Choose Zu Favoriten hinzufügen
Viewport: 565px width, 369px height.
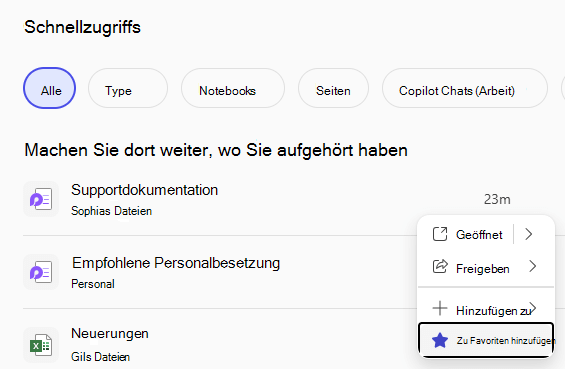click(x=486, y=340)
